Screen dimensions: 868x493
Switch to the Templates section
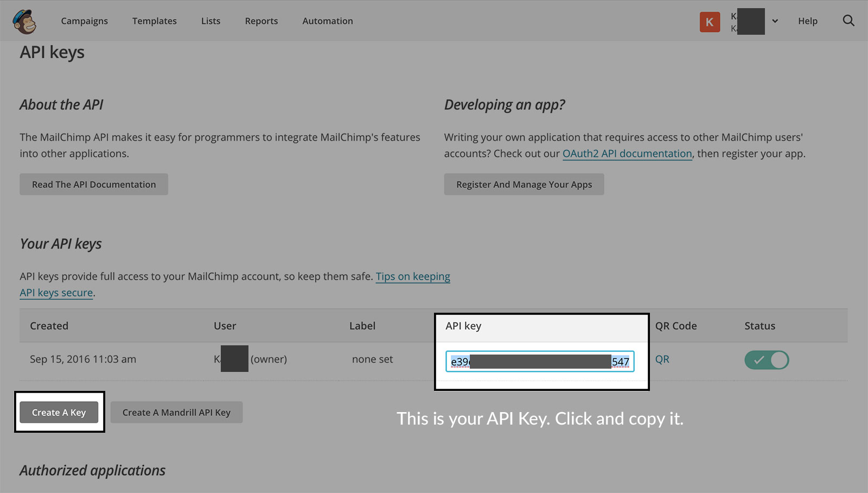(154, 21)
